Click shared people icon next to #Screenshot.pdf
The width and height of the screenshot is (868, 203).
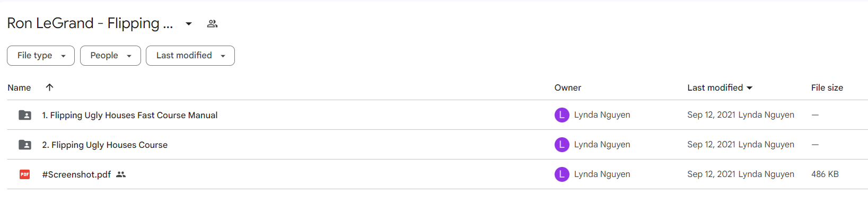coord(121,174)
